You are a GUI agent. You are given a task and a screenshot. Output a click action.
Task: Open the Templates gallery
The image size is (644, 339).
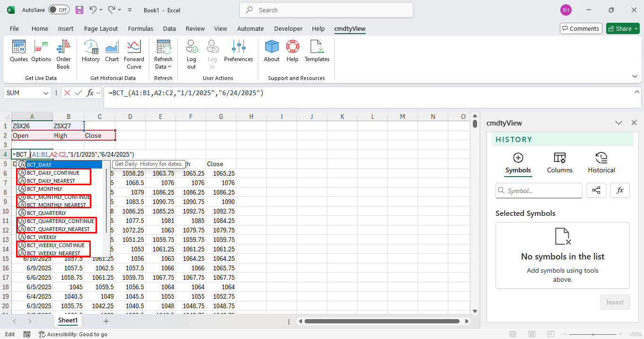click(x=317, y=52)
